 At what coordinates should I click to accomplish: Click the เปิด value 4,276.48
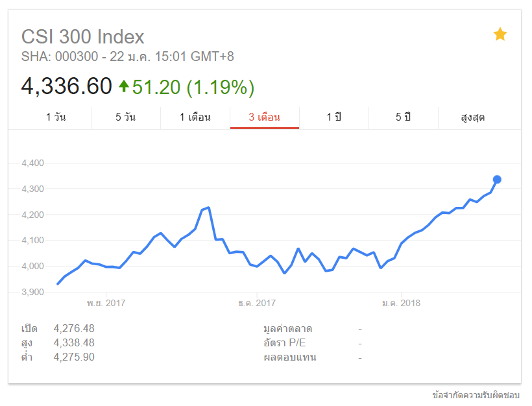pyautogui.click(x=74, y=328)
